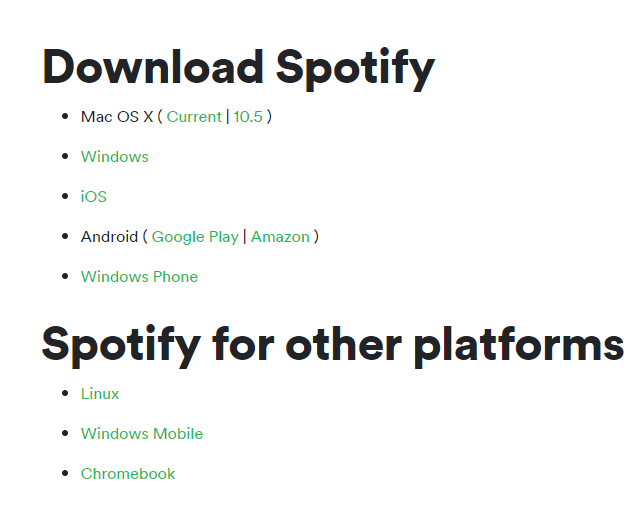Click the Windows download link
635x523 pixels.
tap(115, 157)
